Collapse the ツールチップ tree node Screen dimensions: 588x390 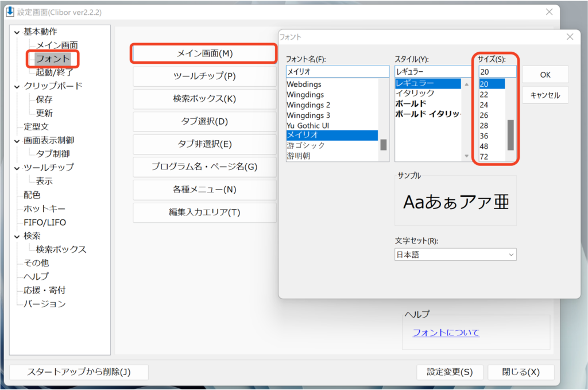click(17, 168)
